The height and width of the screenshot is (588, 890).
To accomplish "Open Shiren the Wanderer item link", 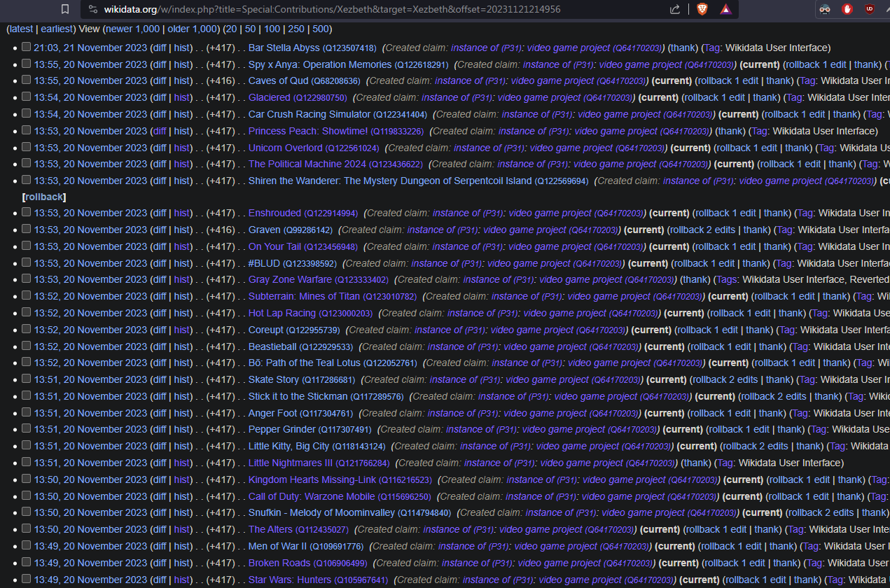I will (x=418, y=181).
